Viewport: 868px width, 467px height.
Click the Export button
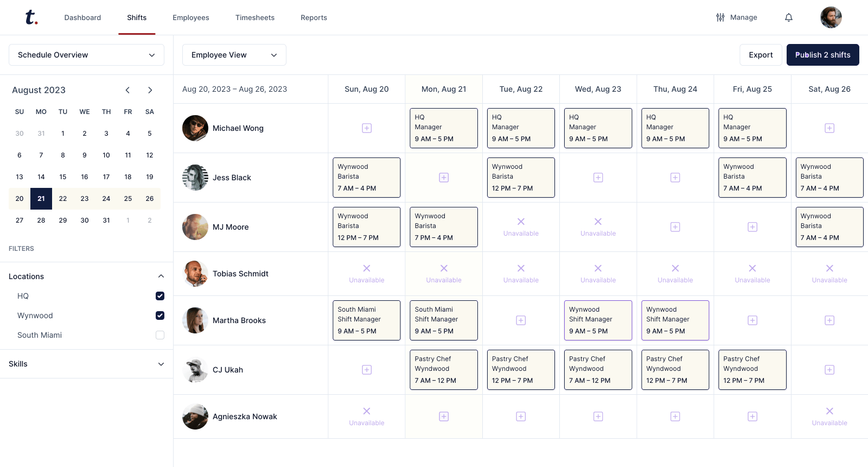[761, 55]
